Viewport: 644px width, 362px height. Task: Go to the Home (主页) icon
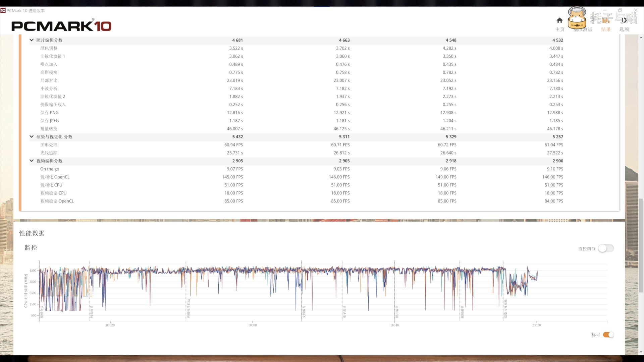(559, 20)
